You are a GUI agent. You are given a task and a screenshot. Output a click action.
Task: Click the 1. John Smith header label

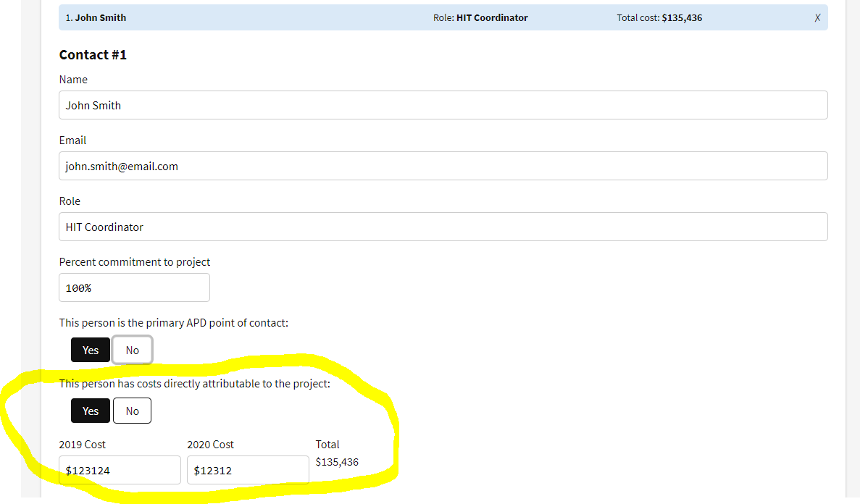tap(96, 17)
